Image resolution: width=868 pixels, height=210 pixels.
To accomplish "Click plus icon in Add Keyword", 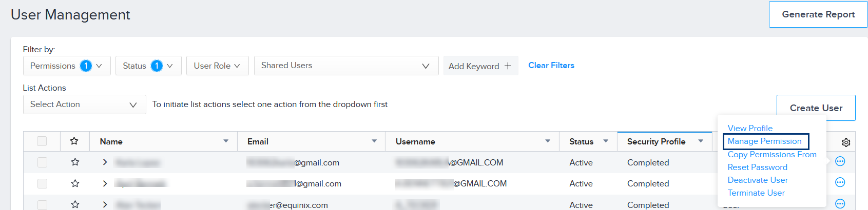I will [508, 66].
